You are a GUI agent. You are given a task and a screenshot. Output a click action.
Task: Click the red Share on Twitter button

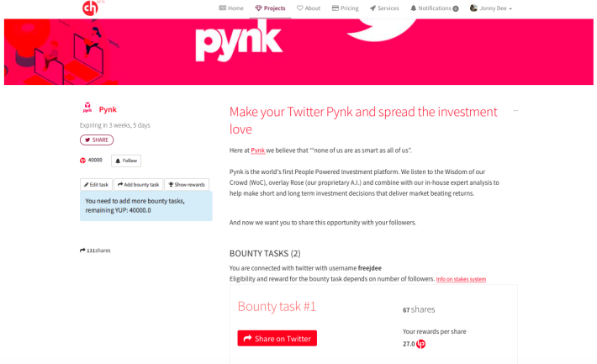277,338
